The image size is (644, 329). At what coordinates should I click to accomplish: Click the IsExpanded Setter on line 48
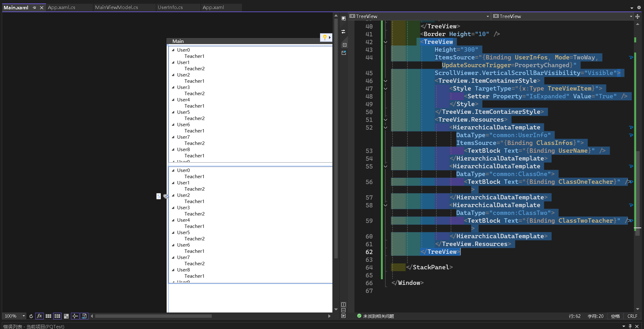(546, 96)
